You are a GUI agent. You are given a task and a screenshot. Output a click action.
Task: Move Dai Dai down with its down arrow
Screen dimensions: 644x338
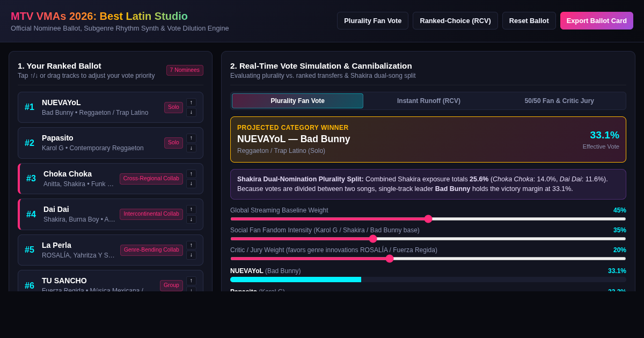(191, 219)
